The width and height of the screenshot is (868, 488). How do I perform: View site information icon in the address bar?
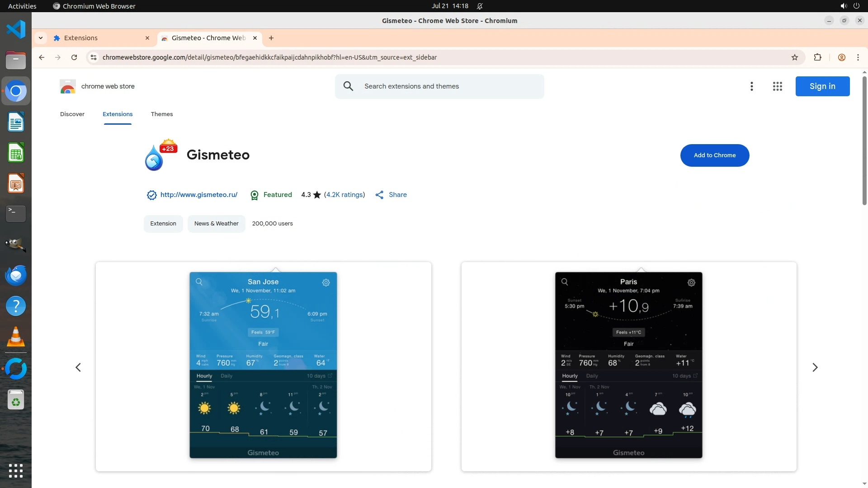click(94, 57)
